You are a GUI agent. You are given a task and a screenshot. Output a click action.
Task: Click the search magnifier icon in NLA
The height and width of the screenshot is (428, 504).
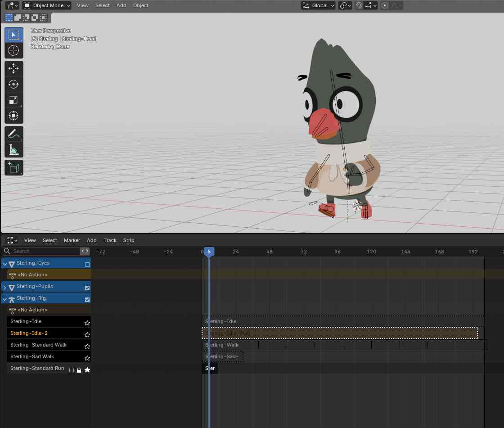tap(7, 251)
